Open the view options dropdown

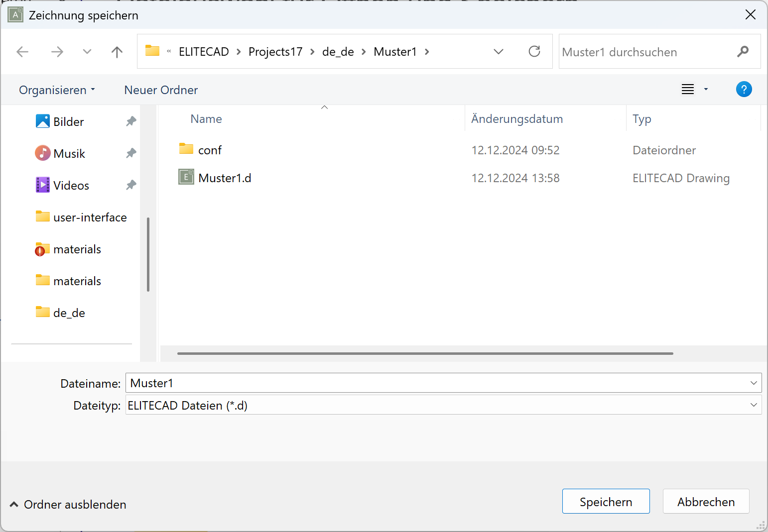pyautogui.click(x=705, y=90)
